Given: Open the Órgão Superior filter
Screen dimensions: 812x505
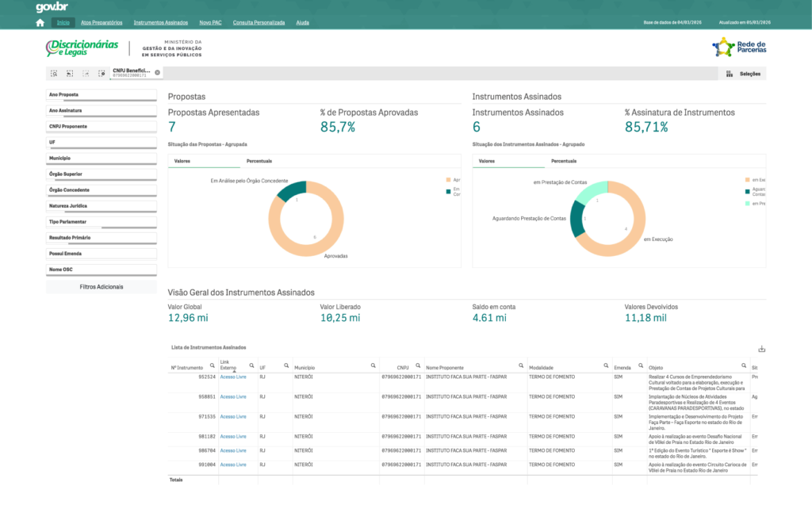Looking at the screenshot, I should (101, 174).
